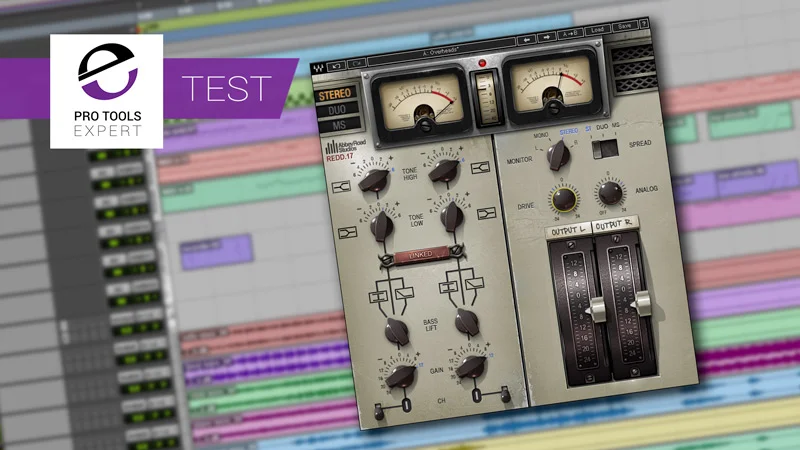Viewport: 800px width, 450px height.
Task: Click the Output R fader handle
Action: coord(641,303)
